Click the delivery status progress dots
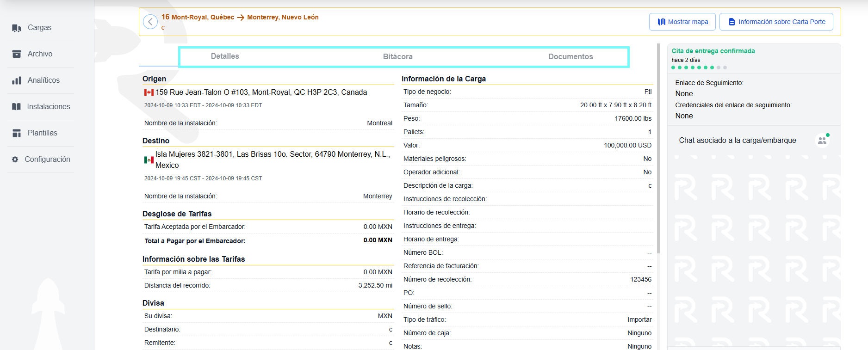The image size is (868, 350). [699, 68]
